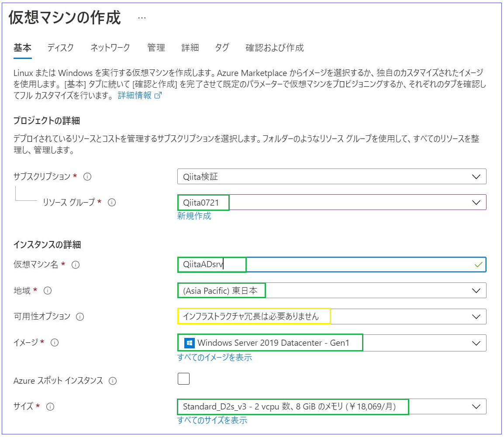504x437 pixels.
Task: Click info icon next to 地域
Action: [48, 291]
